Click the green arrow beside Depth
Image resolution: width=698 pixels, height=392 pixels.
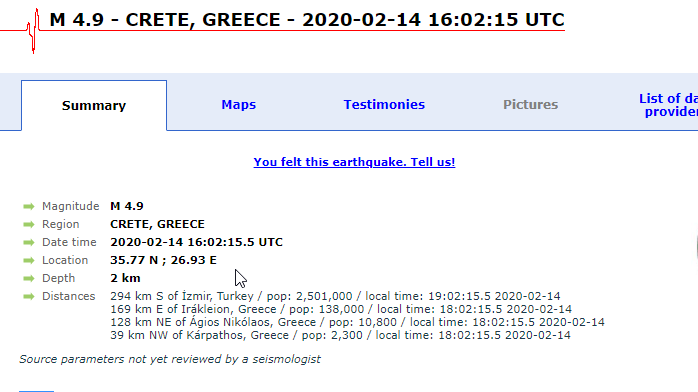(29, 279)
